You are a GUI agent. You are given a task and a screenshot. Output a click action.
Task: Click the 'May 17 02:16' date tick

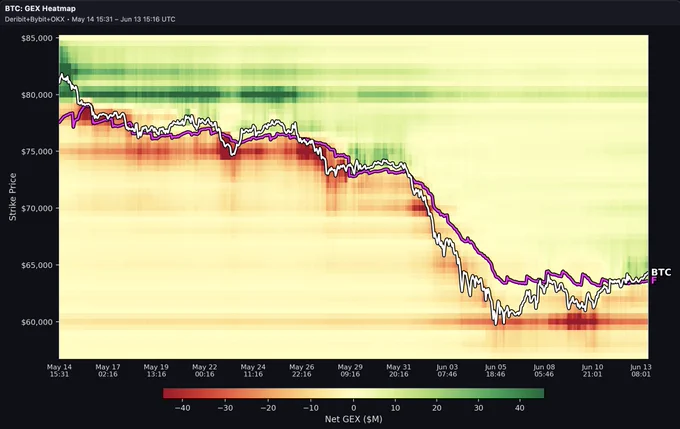pos(108,370)
